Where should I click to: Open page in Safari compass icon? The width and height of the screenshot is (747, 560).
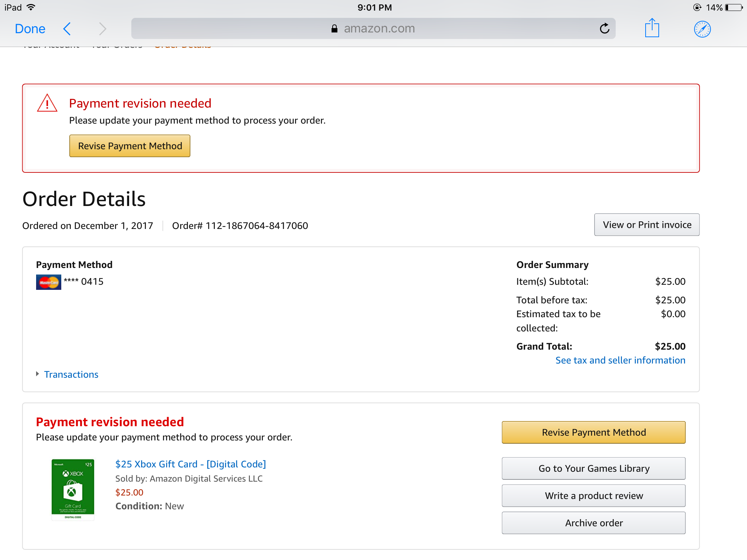pyautogui.click(x=702, y=29)
